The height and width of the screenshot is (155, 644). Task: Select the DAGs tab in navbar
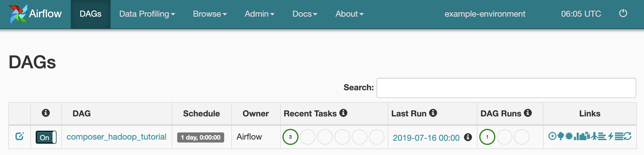[x=91, y=14]
